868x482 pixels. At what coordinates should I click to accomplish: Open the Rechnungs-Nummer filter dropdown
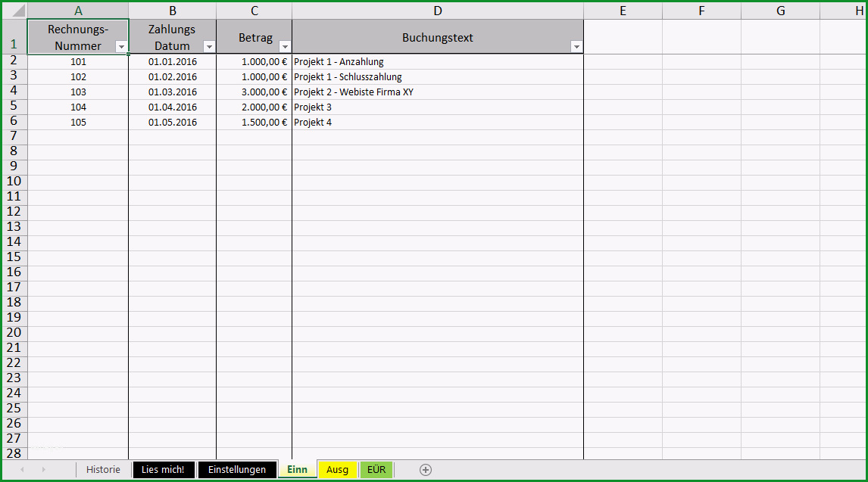click(121, 47)
